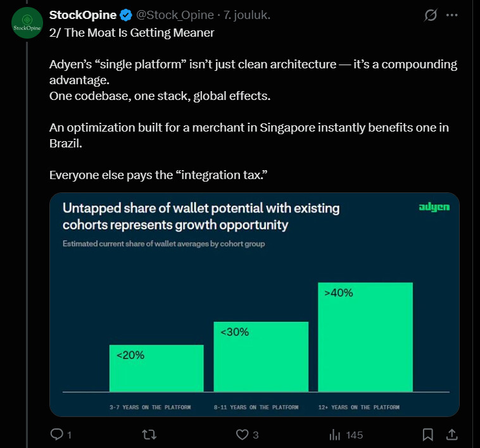480x448 pixels.
Task: Open the post's three-dot More menu
Action: pos(452,16)
